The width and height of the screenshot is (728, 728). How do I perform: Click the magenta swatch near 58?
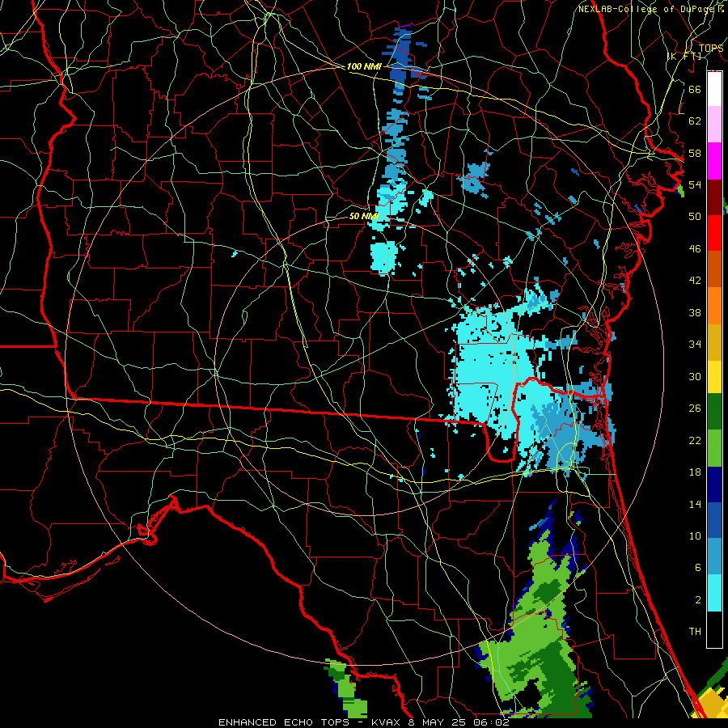click(x=714, y=161)
